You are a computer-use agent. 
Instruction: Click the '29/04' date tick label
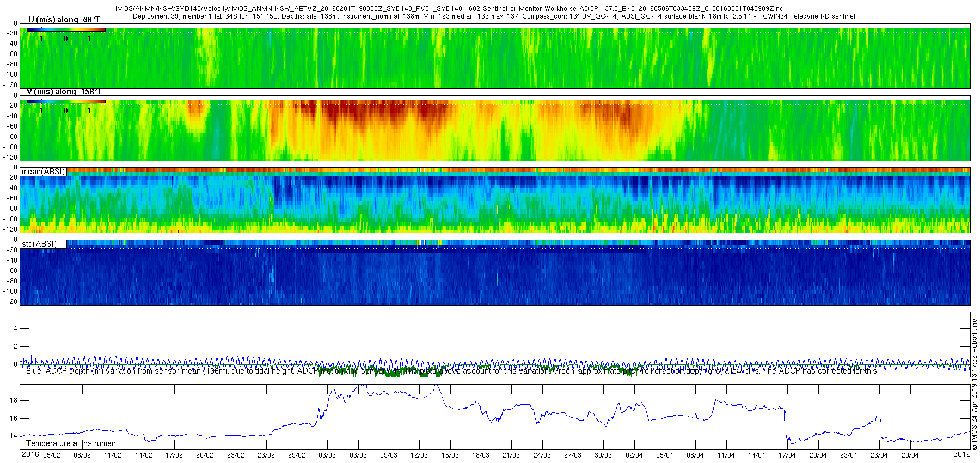coord(910,455)
